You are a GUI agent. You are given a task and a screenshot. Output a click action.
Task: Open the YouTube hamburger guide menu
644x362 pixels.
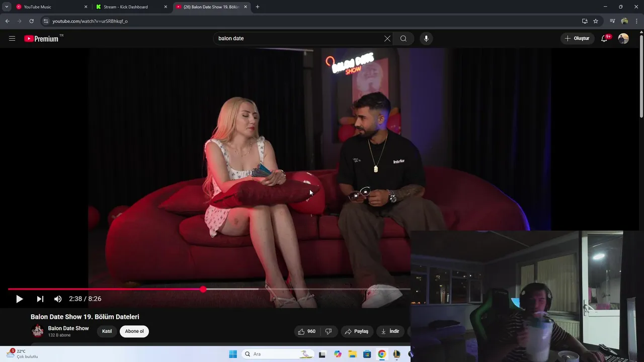tap(12, 38)
